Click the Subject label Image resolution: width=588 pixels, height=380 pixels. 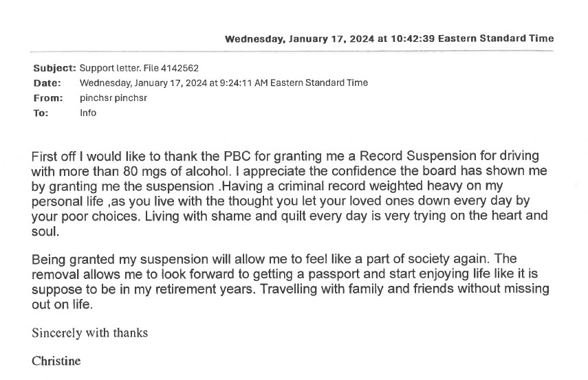coord(54,68)
